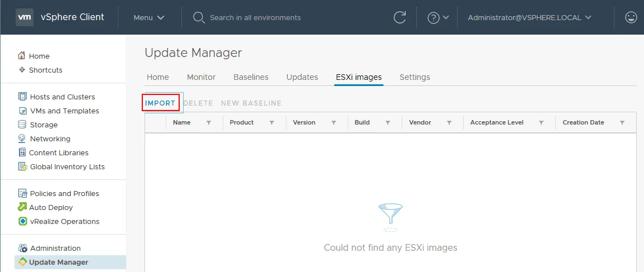This screenshot has height=272, width=644.
Task: Switch to the Baselines tab
Action: pyautogui.click(x=251, y=77)
